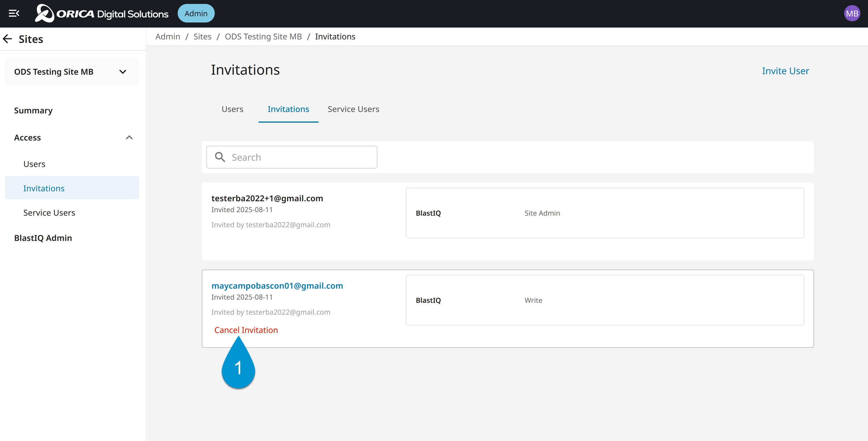Click the Invitations breadcrumb item
Image resolution: width=868 pixels, height=441 pixels.
tap(335, 36)
